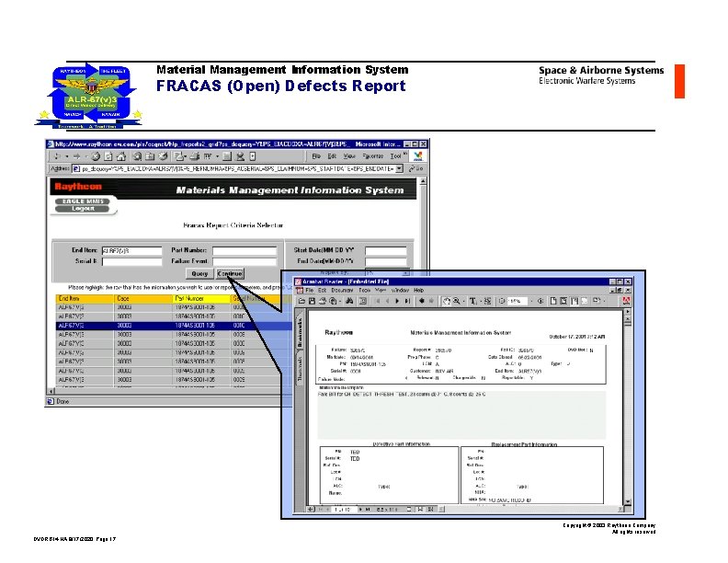Click the Print icon in Acrobat Reader
Screen dimensions: 728x563
[x=323, y=301]
